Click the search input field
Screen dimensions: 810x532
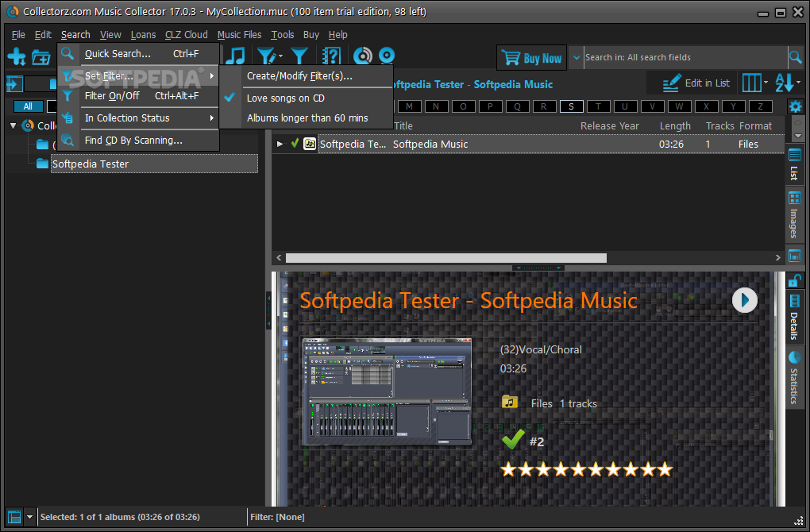[x=684, y=57]
